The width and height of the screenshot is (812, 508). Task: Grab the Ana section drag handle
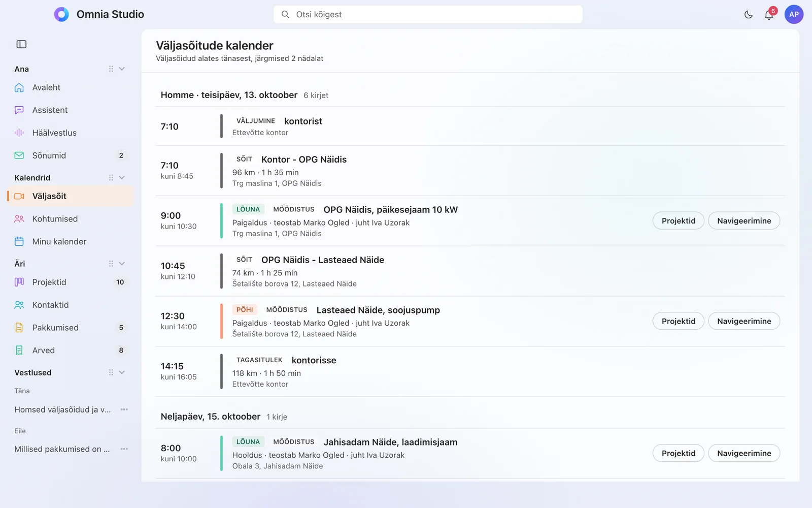(x=111, y=69)
